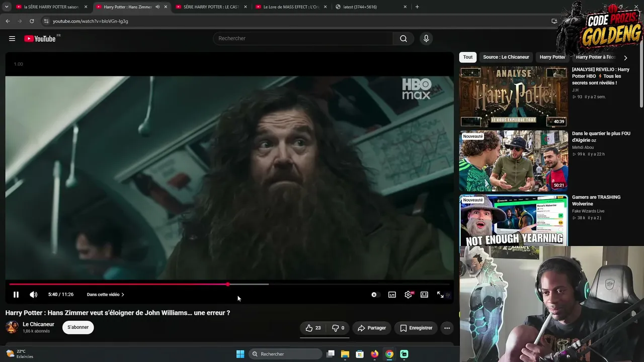Screen dimensions: 644x362
Task: Pause the video playback
Action: click(x=16, y=295)
